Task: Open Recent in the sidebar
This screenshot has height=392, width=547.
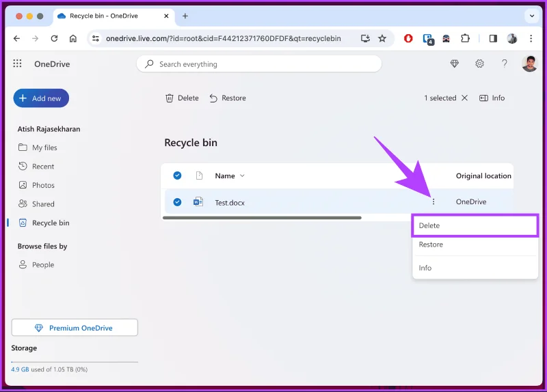Action: pyautogui.click(x=36, y=166)
